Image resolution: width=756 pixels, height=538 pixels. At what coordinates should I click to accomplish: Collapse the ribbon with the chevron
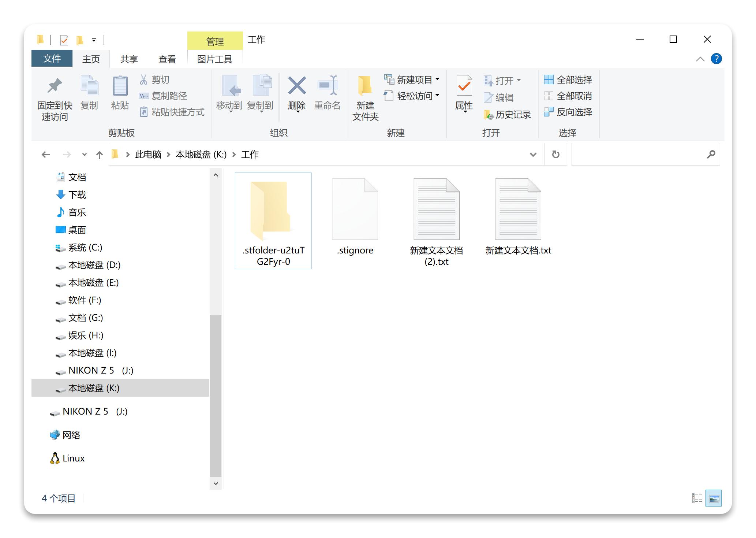click(x=700, y=59)
